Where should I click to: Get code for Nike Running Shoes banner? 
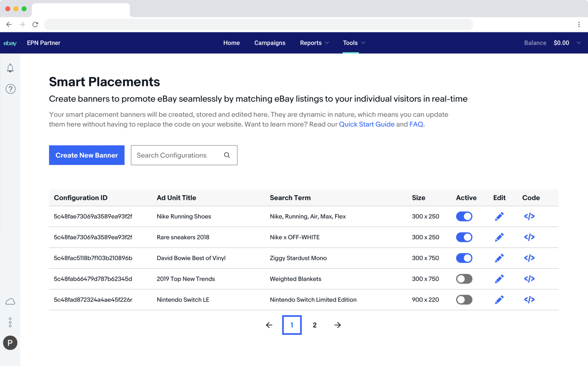click(x=529, y=216)
